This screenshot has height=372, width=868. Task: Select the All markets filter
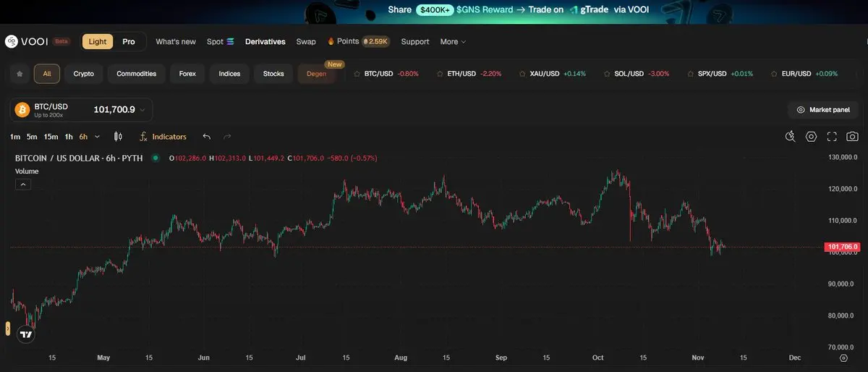click(x=47, y=74)
